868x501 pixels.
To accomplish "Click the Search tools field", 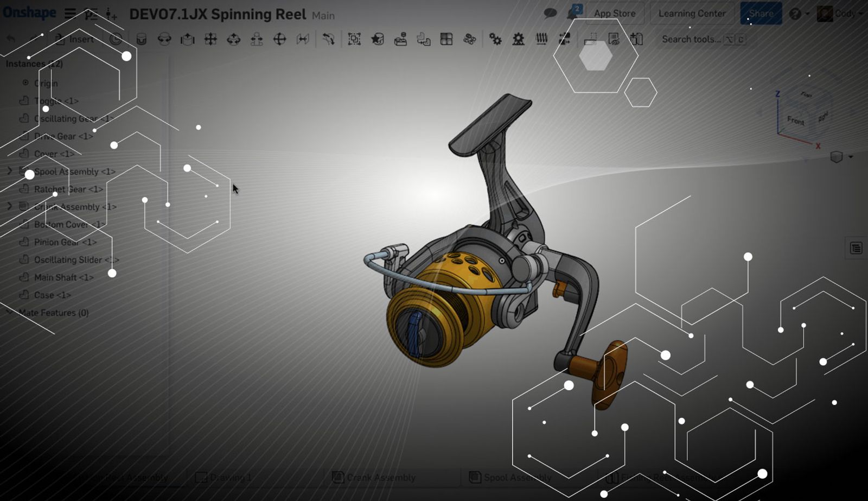I will (691, 39).
